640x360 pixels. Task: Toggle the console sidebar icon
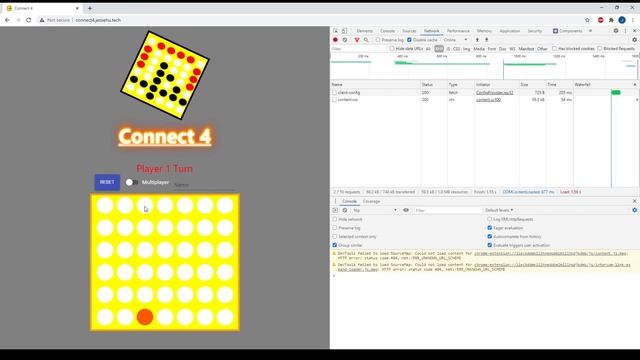click(335, 210)
